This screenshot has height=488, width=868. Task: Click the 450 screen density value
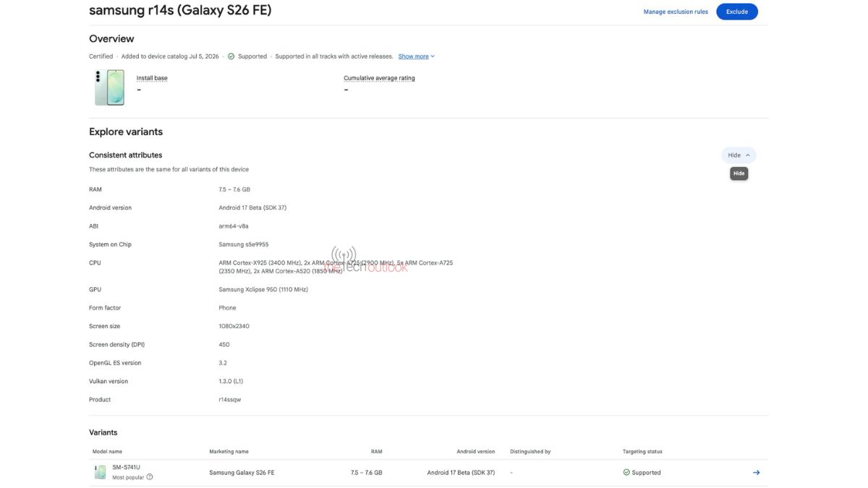[224, 345]
